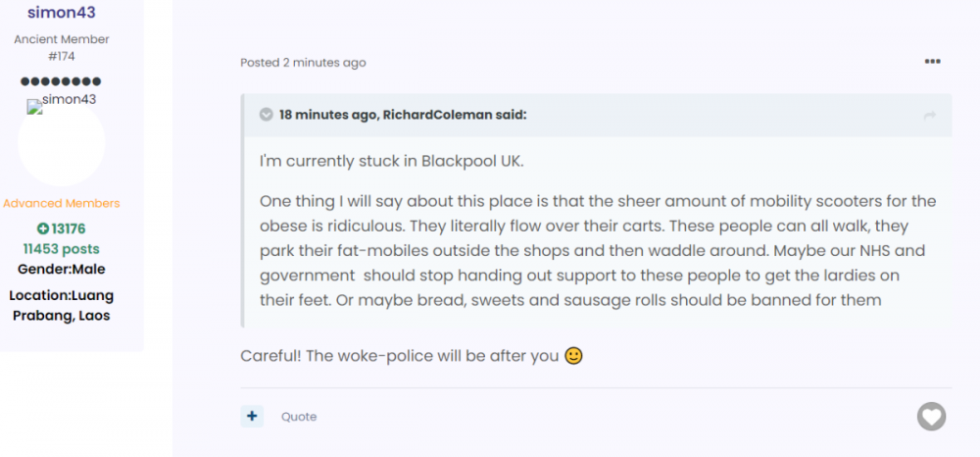
Task: Click the 'Careful! The woke-police' reply text
Action: point(399,356)
